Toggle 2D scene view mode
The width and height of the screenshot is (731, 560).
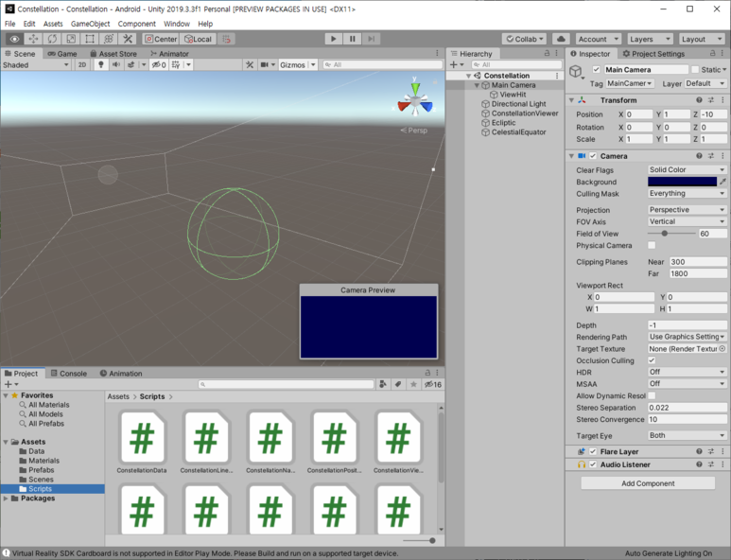point(82,65)
